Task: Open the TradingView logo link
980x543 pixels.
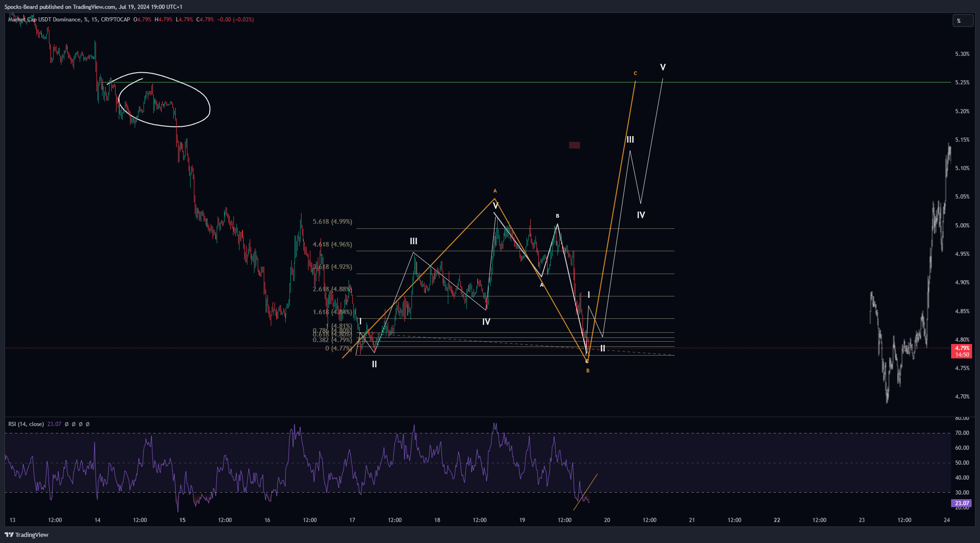Action: coord(27,535)
